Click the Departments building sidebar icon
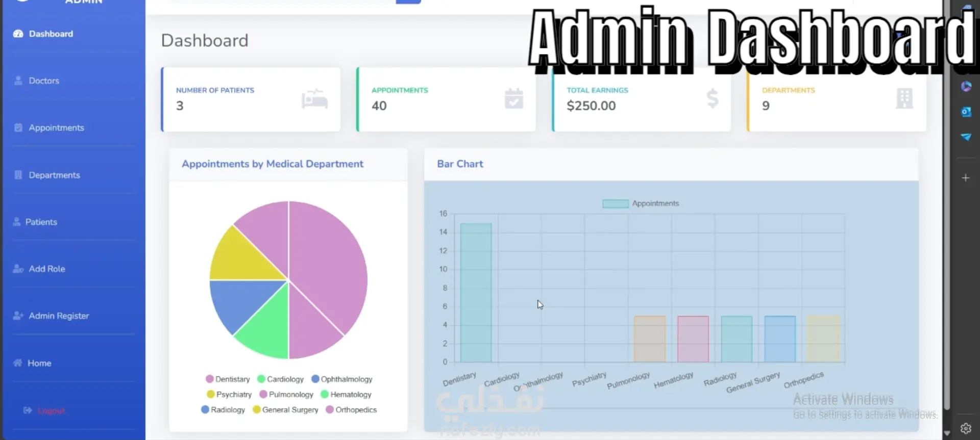This screenshot has width=980, height=440. point(18,175)
